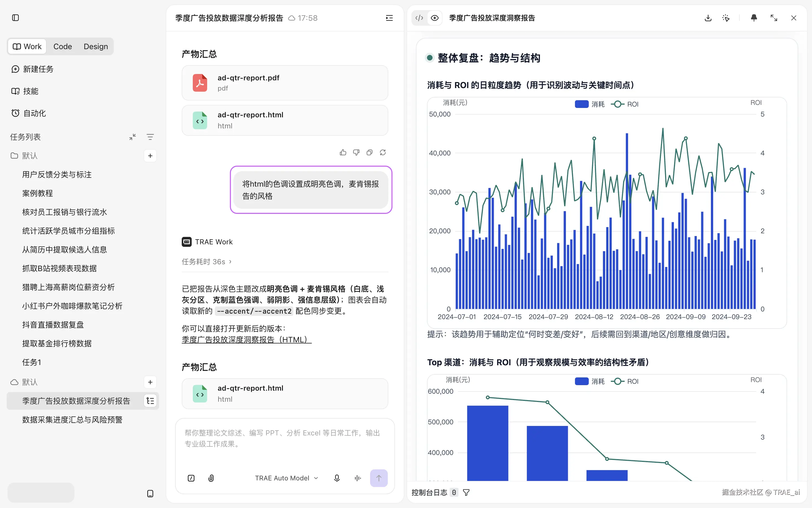Image resolution: width=812 pixels, height=508 pixels.
Task: Switch to code source view toggle
Action: [x=419, y=18]
